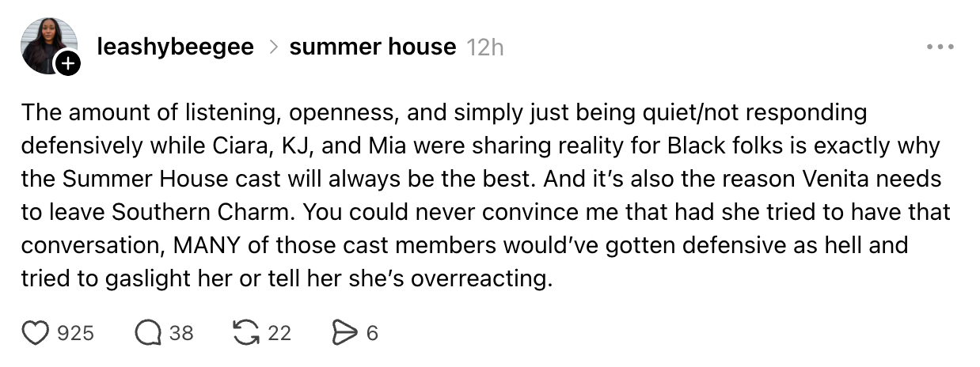The height and width of the screenshot is (367, 980).
Task: Click the 22 reposts count
Action: pos(279,333)
